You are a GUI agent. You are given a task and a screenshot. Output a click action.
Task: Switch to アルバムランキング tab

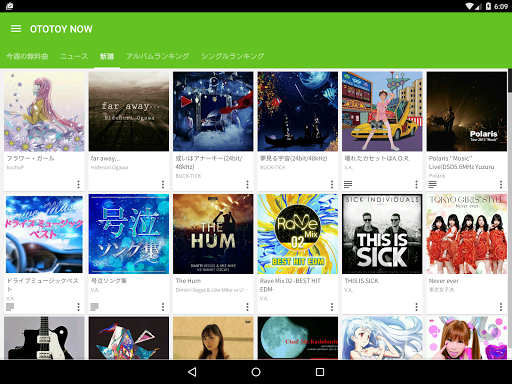click(157, 56)
